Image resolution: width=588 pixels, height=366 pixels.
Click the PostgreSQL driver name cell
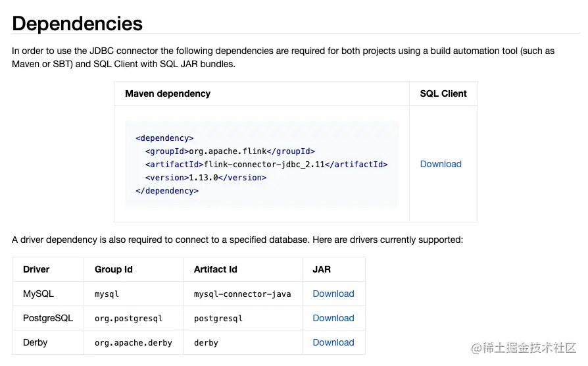(x=48, y=318)
